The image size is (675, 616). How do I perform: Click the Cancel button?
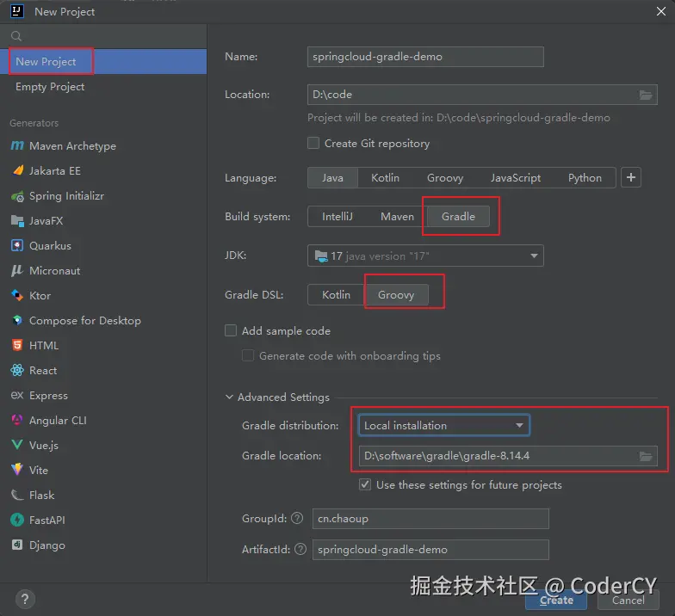click(629, 601)
